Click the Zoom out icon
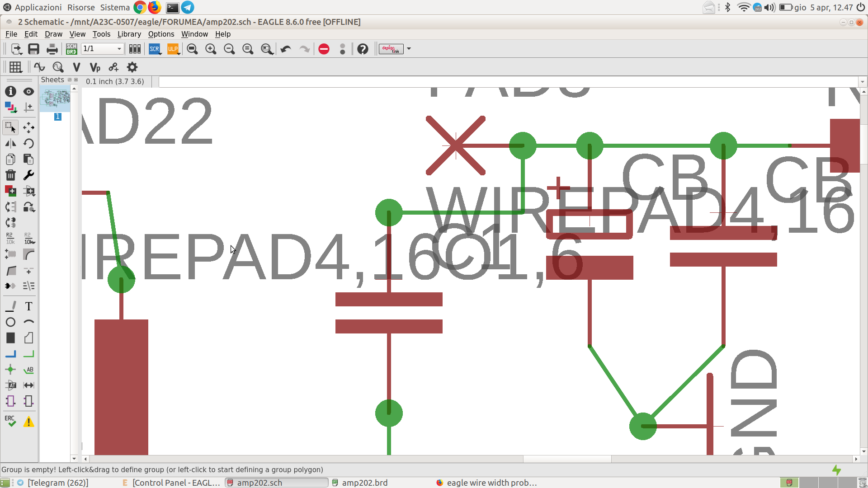 (x=229, y=49)
